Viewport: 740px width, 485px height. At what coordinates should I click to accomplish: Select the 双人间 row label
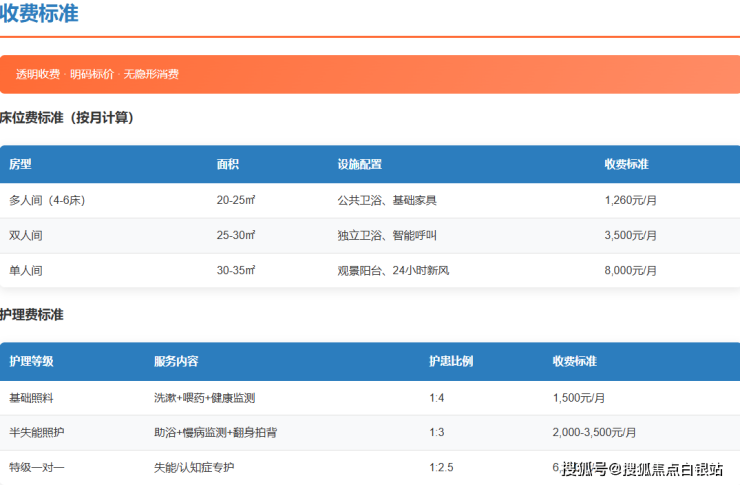(26, 236)
